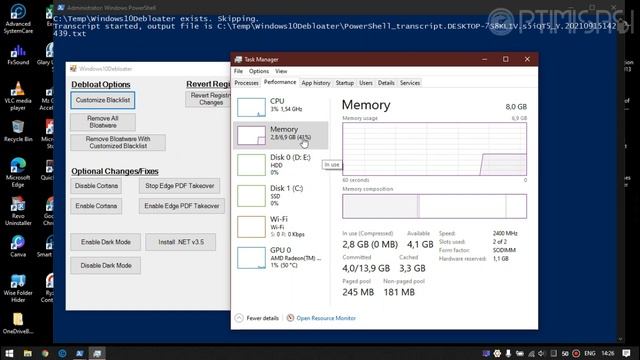Switch to the Details tab
This screenshot has height=360, width=640.
point(386,83)
